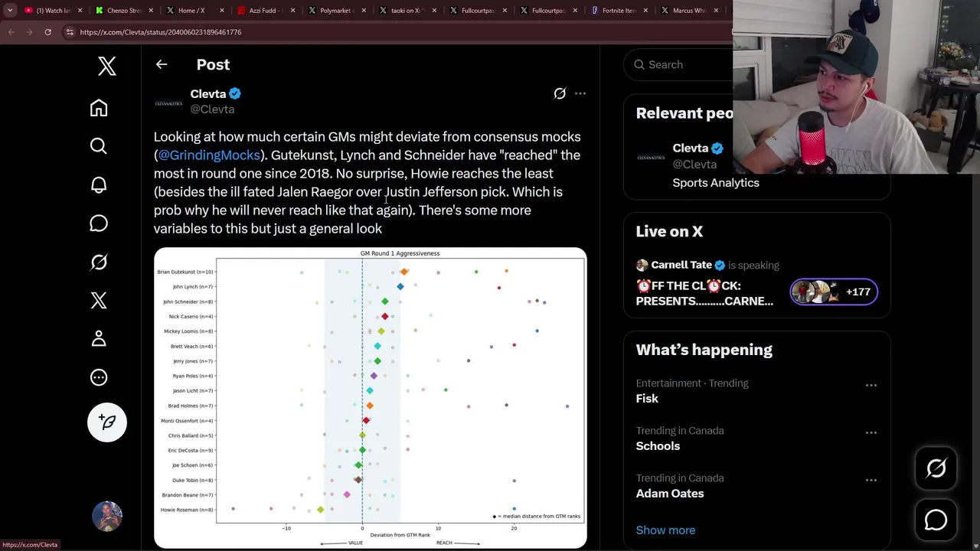Click Clevta avatar in Relevant people
The width and height of the screenshot is (980, 551).
click(651, 158)
